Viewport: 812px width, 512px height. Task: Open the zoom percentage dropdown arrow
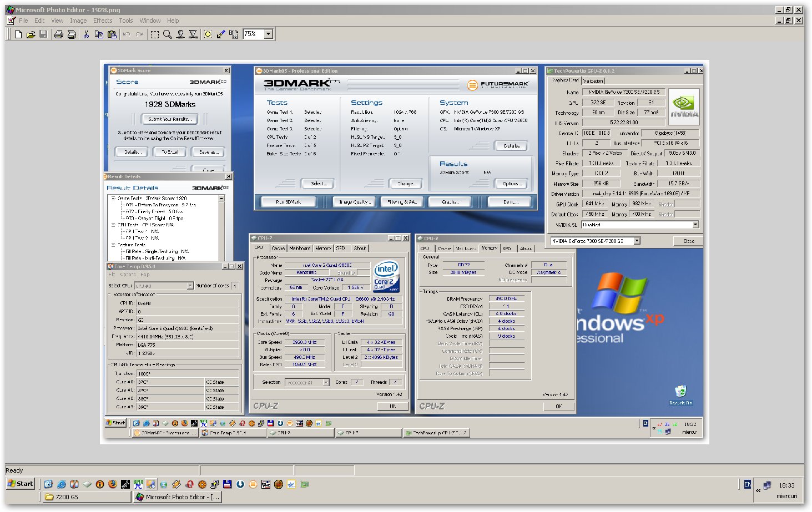(x=269, y=34)
